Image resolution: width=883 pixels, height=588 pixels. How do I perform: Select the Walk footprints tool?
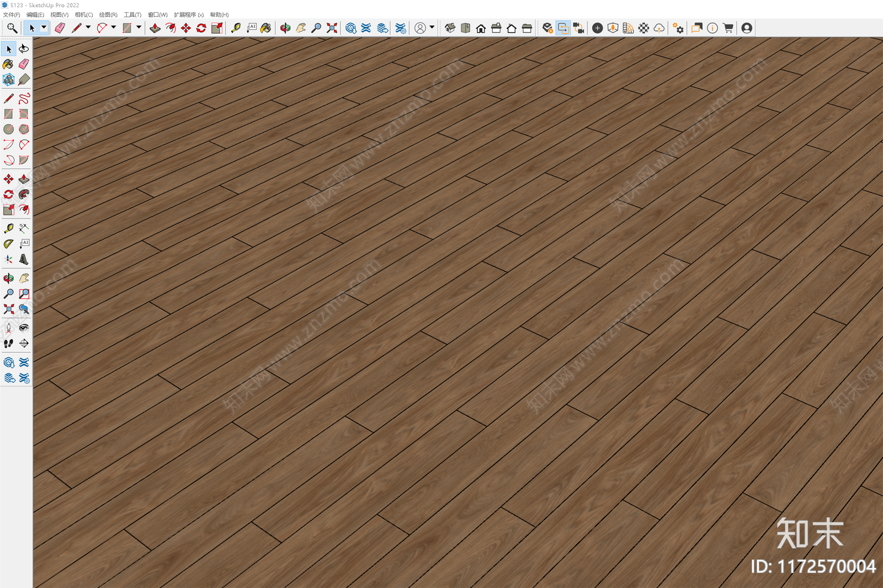point(8,344)
